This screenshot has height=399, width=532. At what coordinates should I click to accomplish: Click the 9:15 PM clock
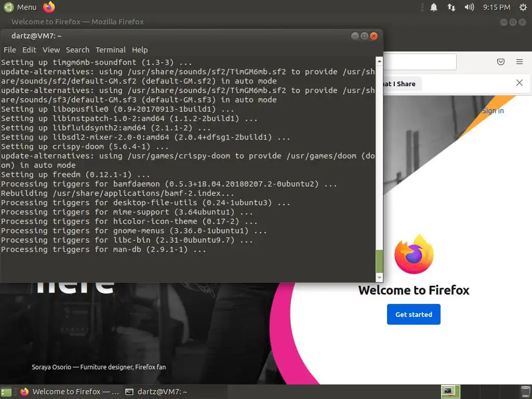pos(497,7)
